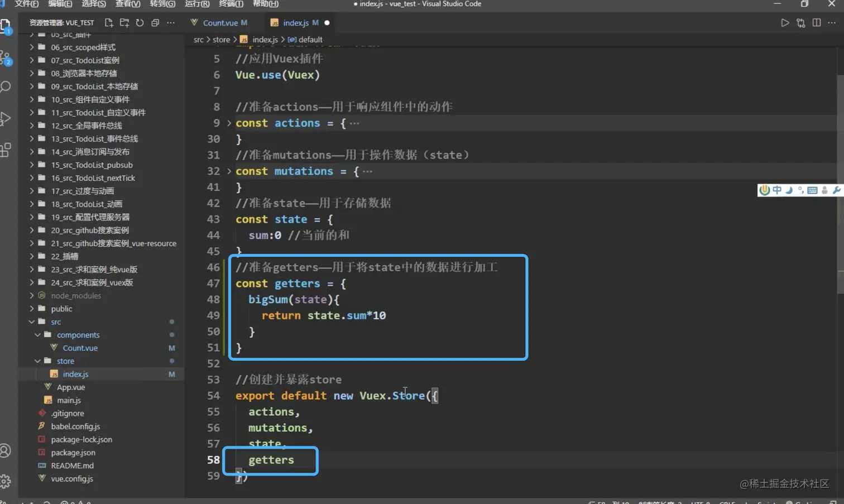
Task: Open the Accounts menu icon
Action: 6,450
